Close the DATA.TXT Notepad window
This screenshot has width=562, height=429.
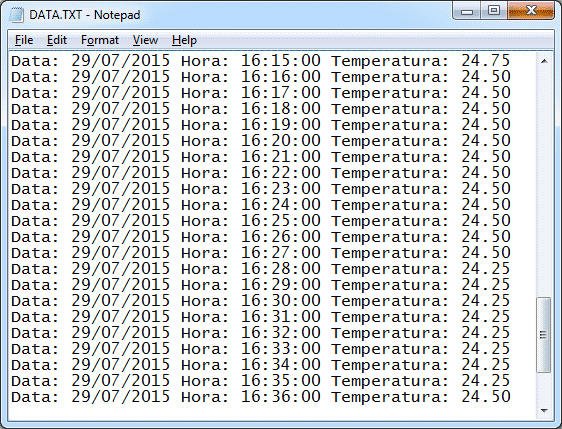pos(531,11)
